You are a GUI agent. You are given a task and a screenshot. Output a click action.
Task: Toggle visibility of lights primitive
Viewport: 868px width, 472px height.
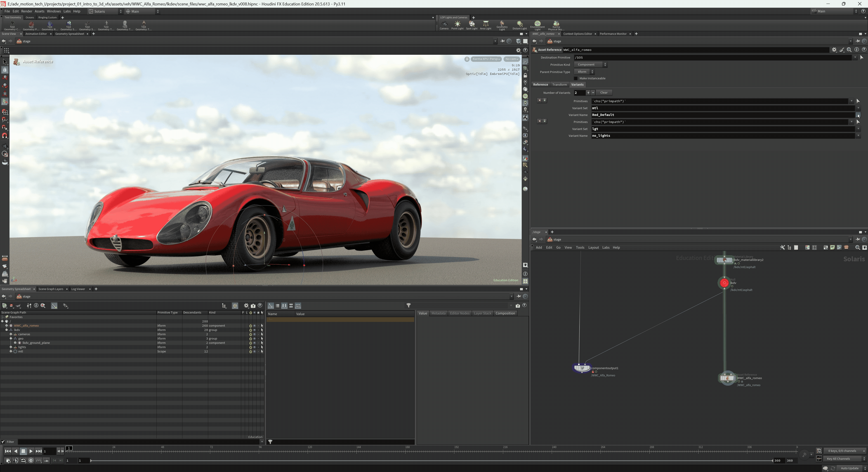coord(254,347)
